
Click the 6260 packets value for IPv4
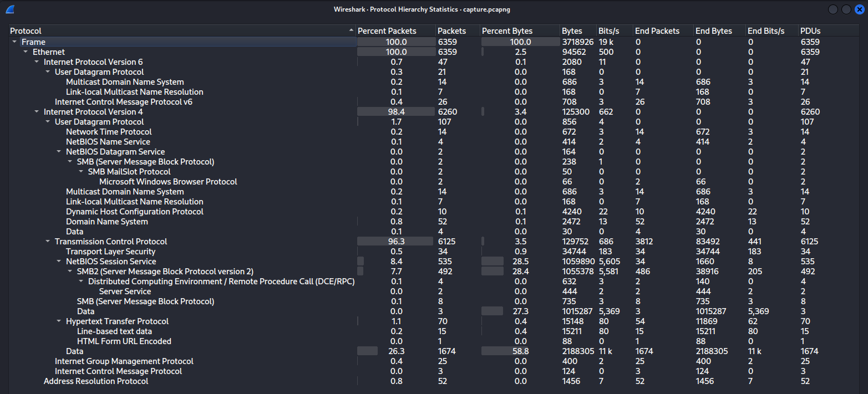coord(447,112)
